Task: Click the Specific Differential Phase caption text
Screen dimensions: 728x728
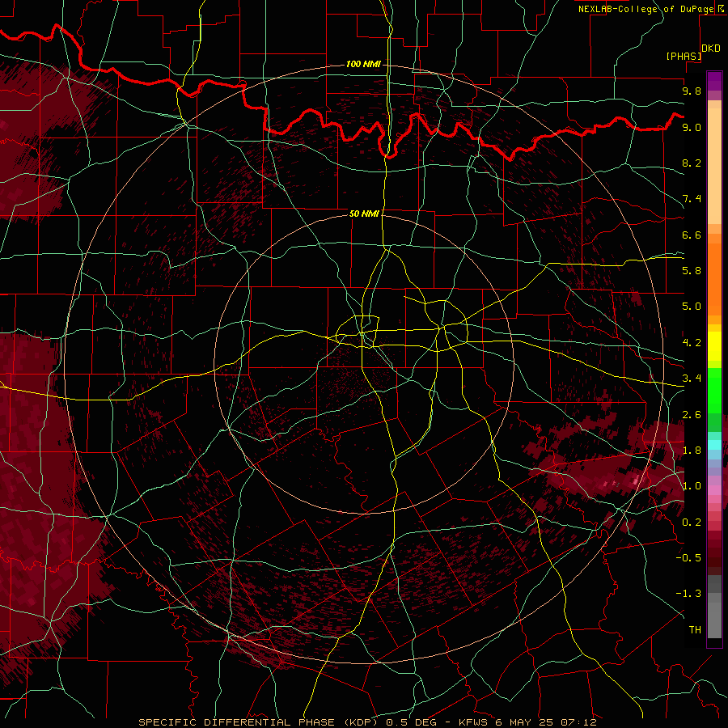Action: 367,722
